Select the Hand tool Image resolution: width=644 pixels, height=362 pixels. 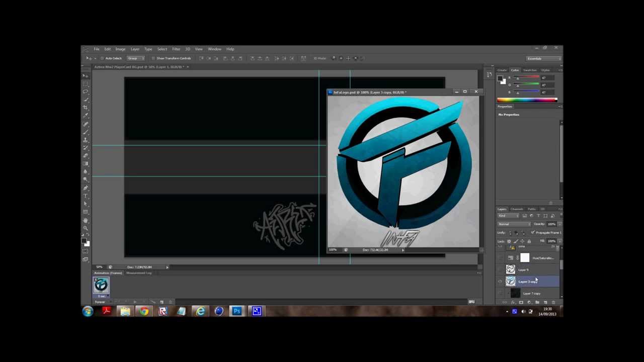(86, 221)
